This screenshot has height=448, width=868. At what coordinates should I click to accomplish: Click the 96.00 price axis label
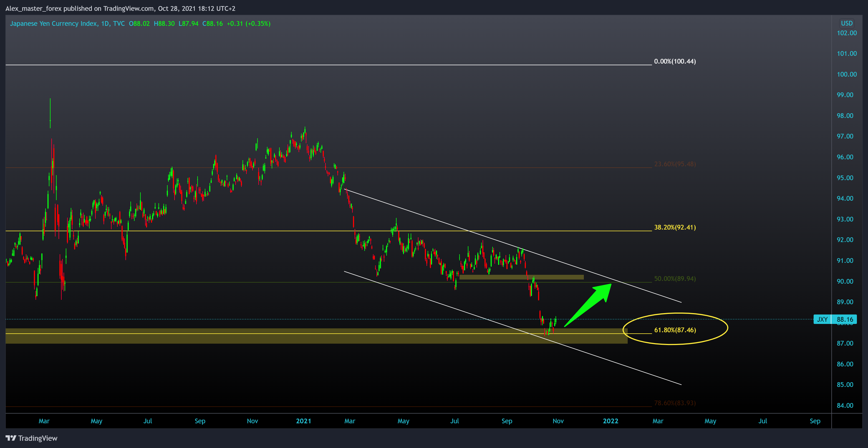click(x=845, y=157)
